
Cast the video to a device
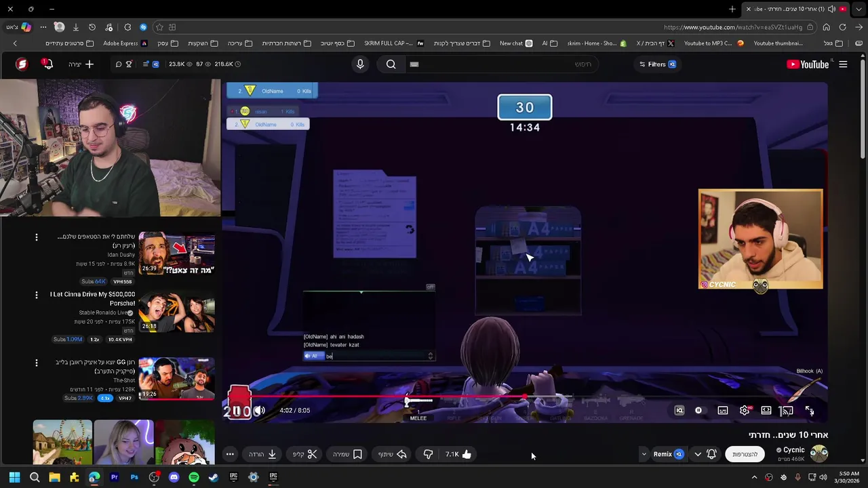click(x=787, y=410)
